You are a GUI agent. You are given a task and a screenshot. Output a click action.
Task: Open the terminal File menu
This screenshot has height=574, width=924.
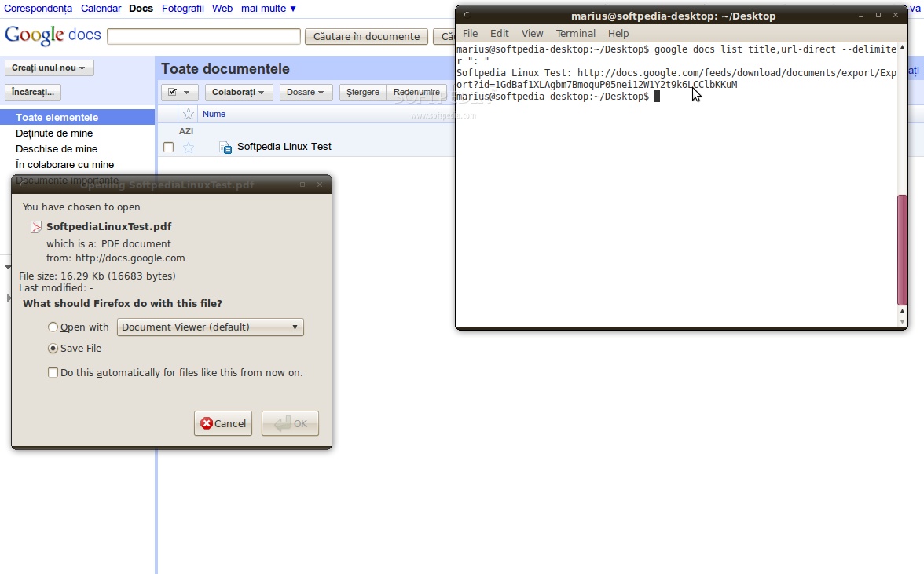[470, 34]
